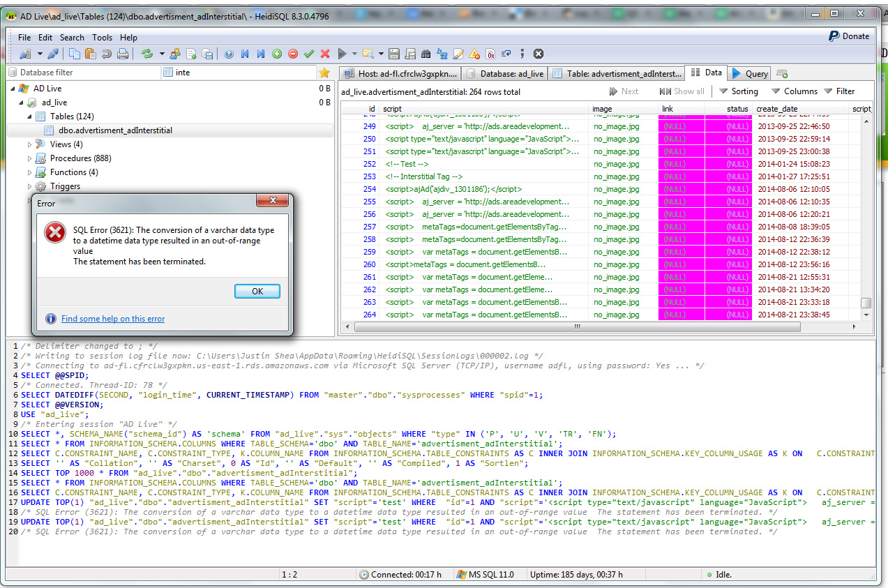Jump to first row icon
This screenshot has width=888, height=588.
pos(245,54)
